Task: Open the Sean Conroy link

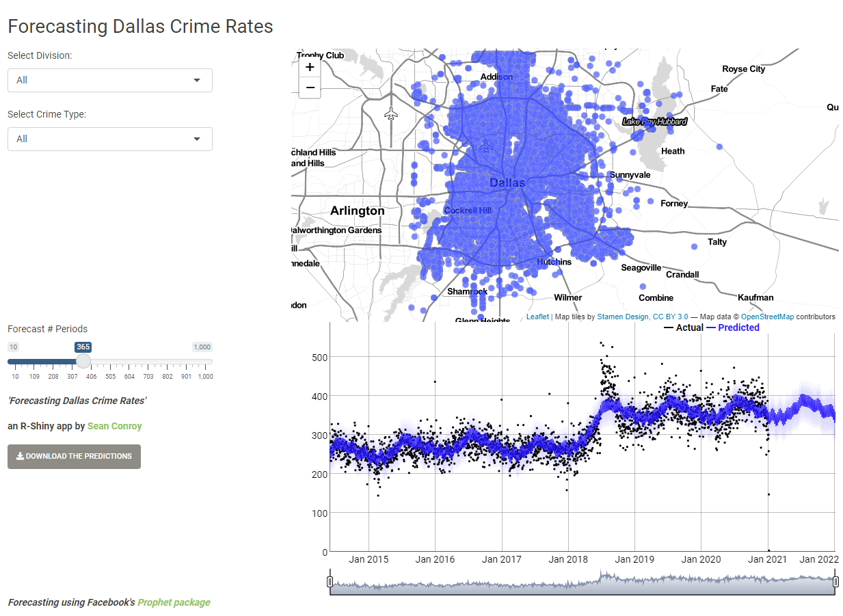Action: click(114, 426)
